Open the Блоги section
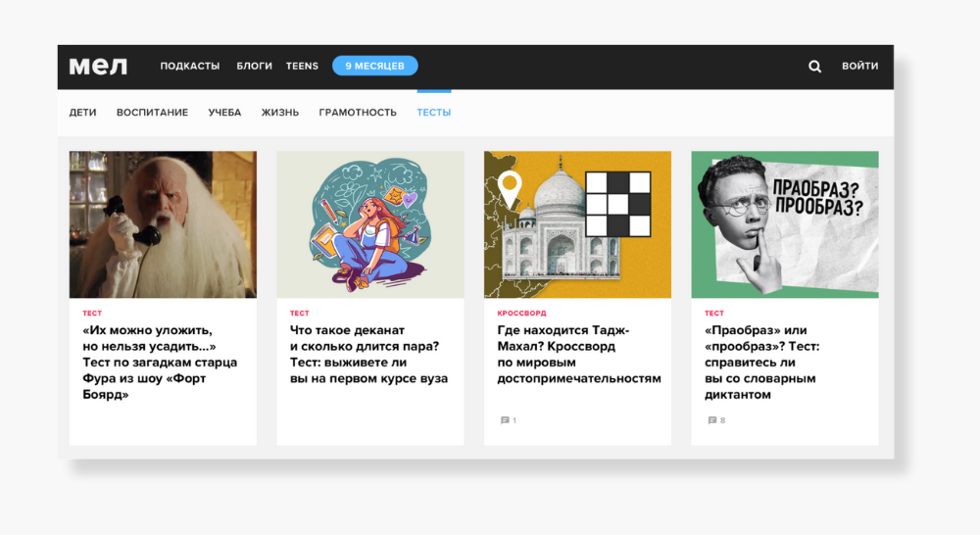980x536 pixels. tap(254, 67)
